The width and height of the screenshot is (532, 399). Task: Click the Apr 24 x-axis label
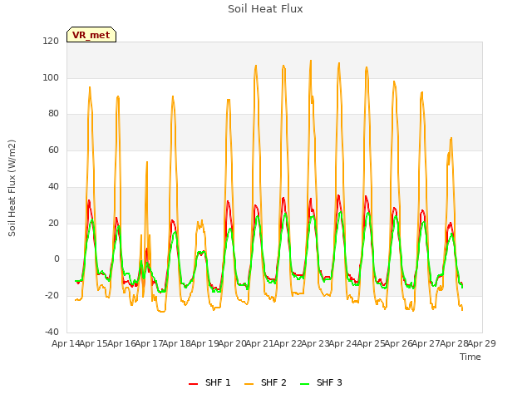[x=343, y=343]
